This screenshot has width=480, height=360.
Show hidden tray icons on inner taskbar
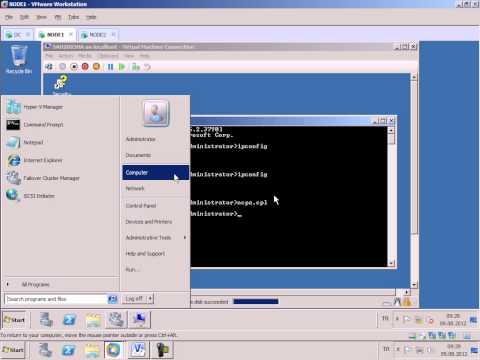[x=397, y=319]
